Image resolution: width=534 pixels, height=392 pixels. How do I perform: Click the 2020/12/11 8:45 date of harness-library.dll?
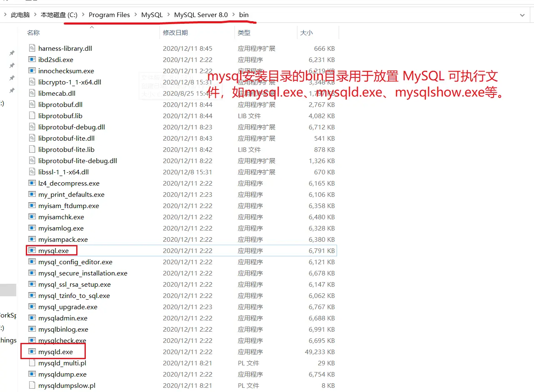(187, 48)
